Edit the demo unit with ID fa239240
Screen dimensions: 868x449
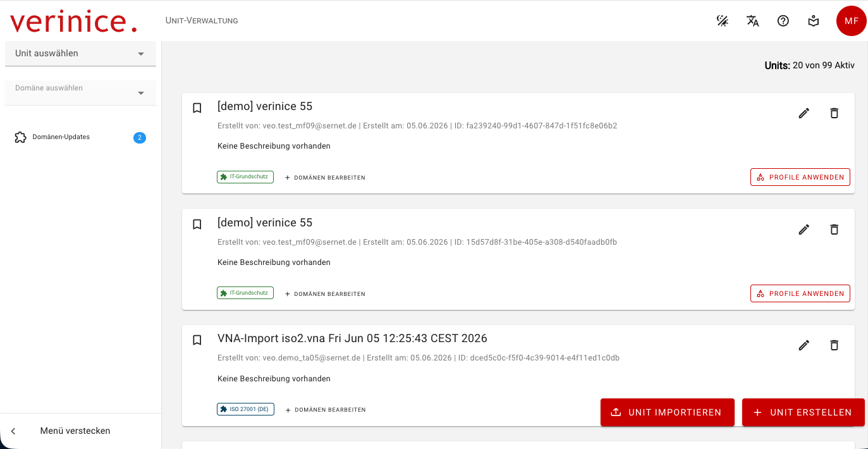coord(804,113)
